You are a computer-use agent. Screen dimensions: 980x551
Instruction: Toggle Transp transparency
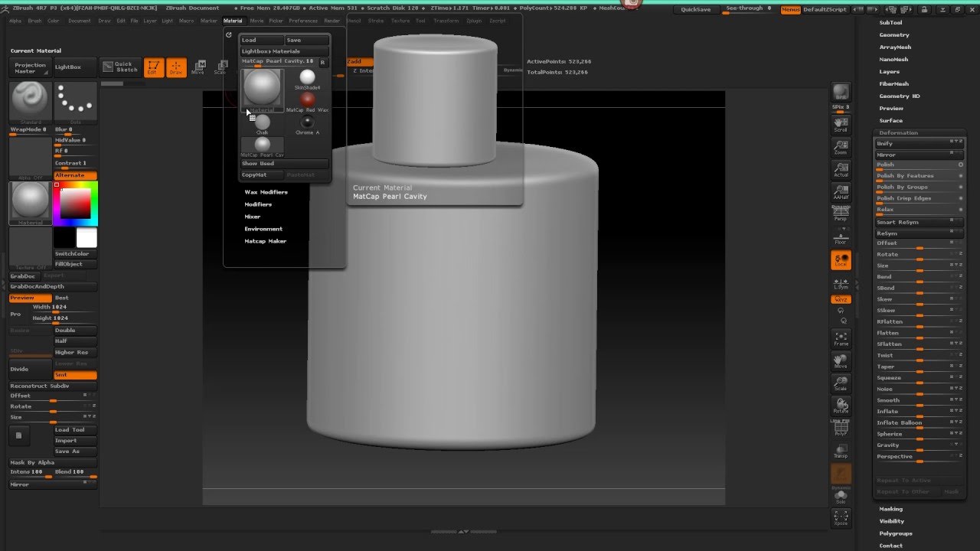(841, 451)
